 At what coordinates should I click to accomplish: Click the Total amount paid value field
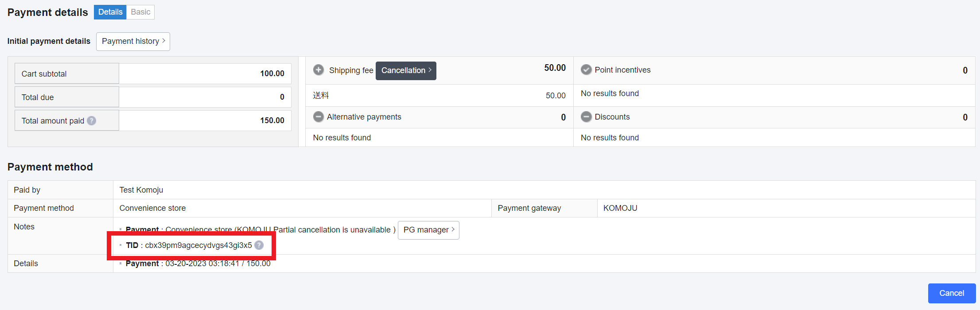[205, 120]
